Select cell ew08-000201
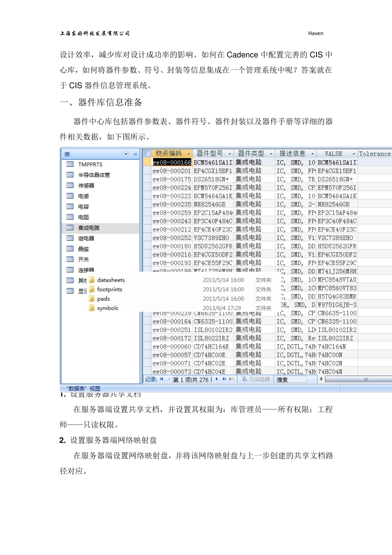The height and width of the screenshot is (555, 392). [172, 171]
